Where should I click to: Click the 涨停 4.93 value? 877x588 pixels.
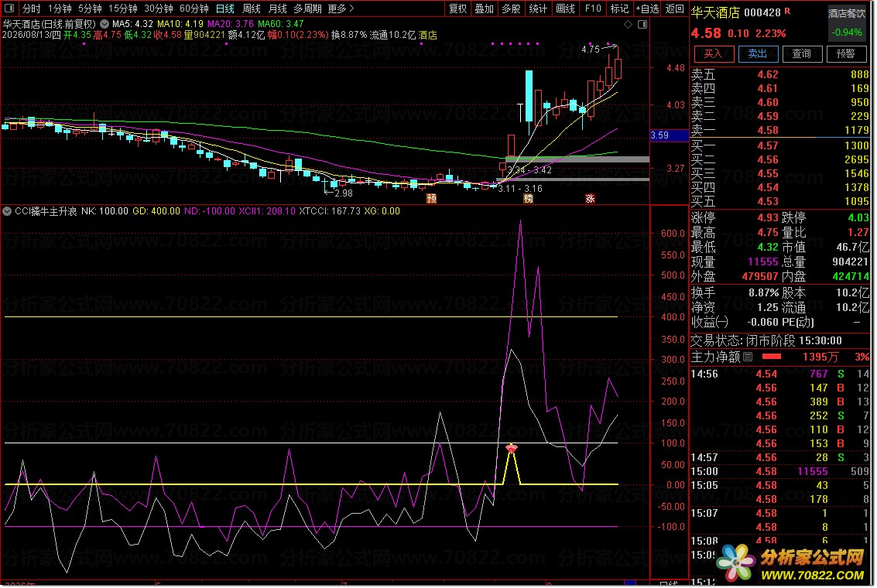(x=767, y=217)
